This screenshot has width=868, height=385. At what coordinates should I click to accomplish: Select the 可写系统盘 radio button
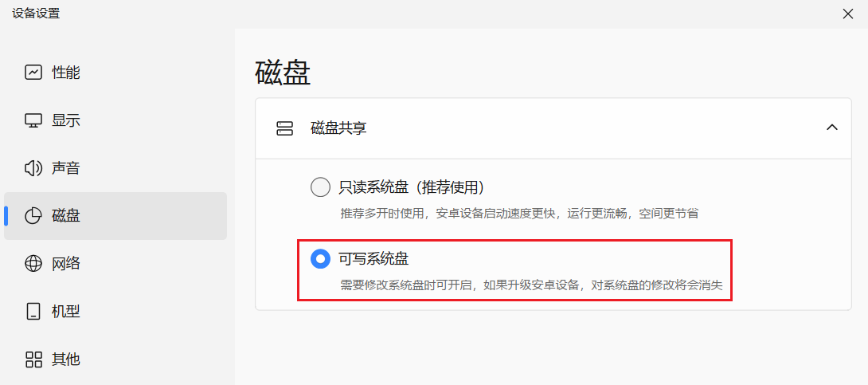pos(320,258)
